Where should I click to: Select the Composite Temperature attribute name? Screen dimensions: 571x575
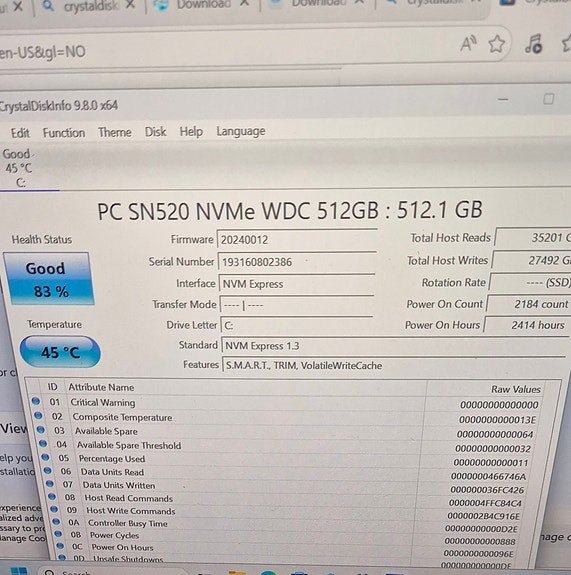pos(122,417)
